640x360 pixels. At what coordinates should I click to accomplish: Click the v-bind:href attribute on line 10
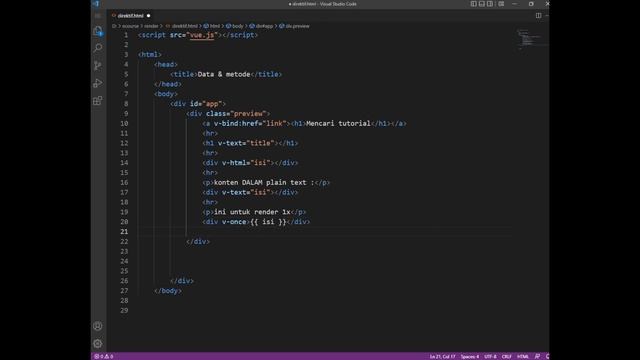(x=238, y=123)
